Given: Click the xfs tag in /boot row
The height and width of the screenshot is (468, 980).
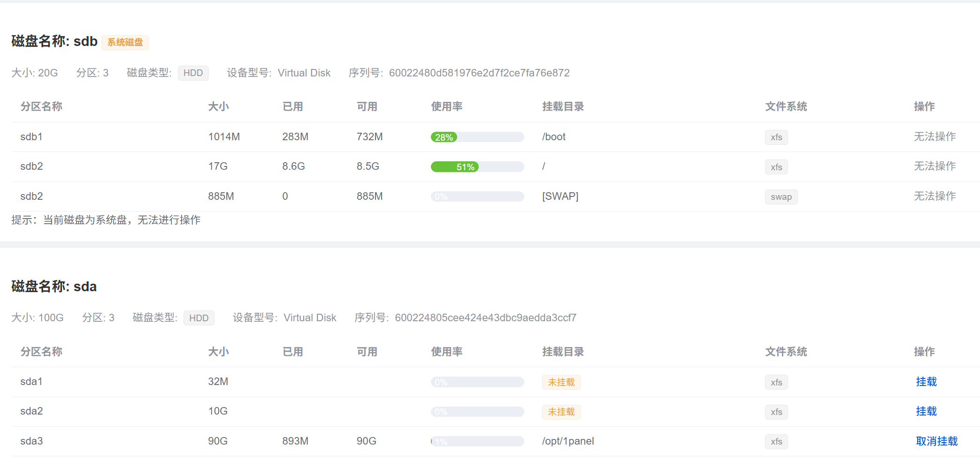Looking at the screenshot, I should (x=776, y=137).
